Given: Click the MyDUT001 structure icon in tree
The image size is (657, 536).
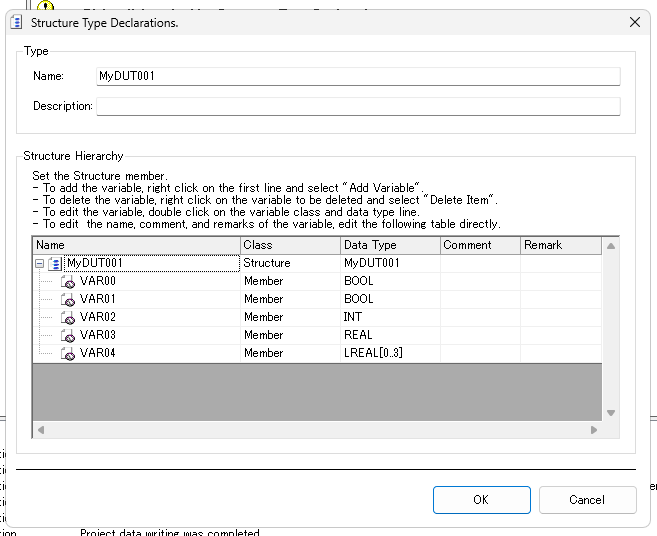Looking at the screenshot, I should click(55, 264).
